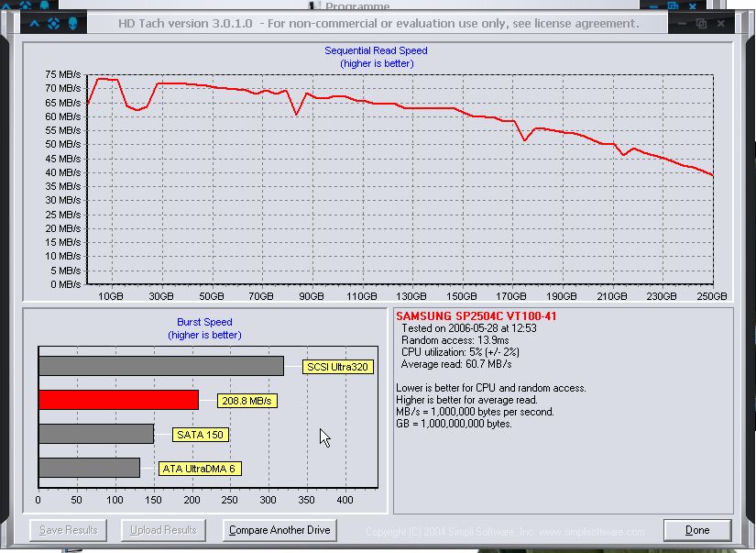Click the SCSI Ultra320 label
Screen dimensions: 756x553
click(x=337, y=367)
